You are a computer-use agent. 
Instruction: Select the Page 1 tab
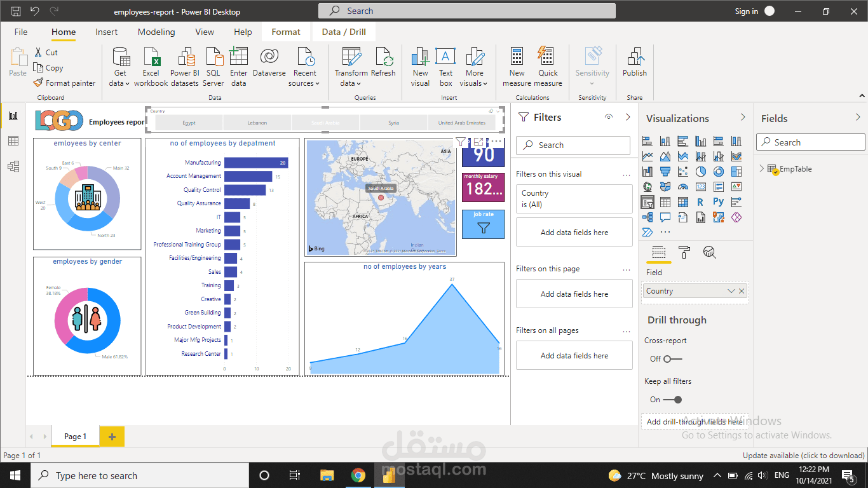point(75,437)
